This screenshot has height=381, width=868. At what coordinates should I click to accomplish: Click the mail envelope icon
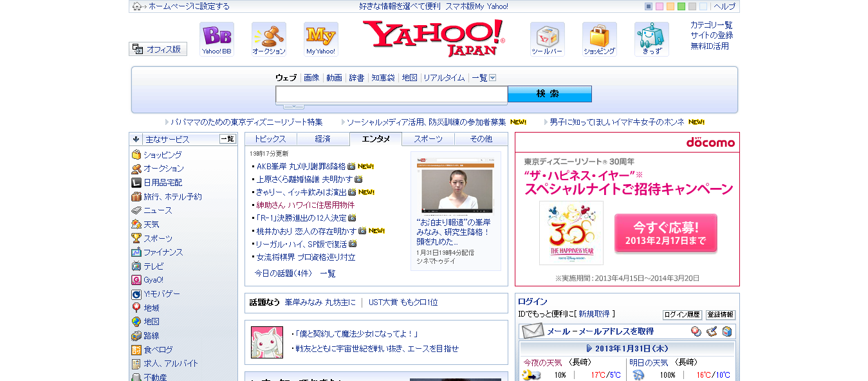533,331
